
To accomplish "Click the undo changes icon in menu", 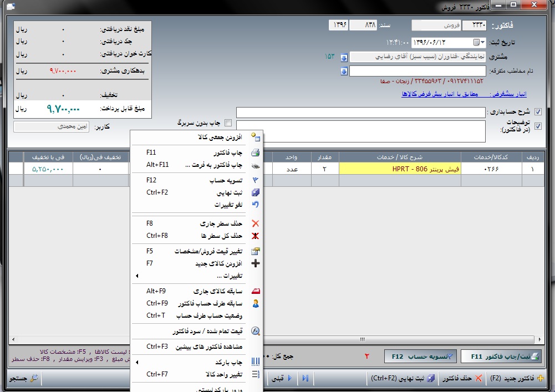I will pyautogui.click(x=256, y=205).
